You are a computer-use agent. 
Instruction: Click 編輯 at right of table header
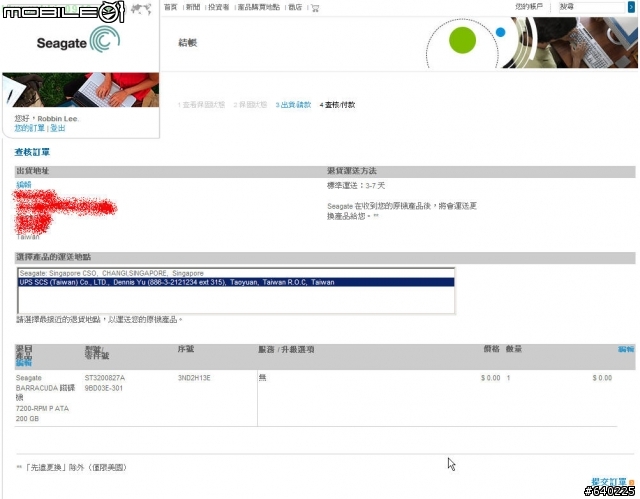626,349
